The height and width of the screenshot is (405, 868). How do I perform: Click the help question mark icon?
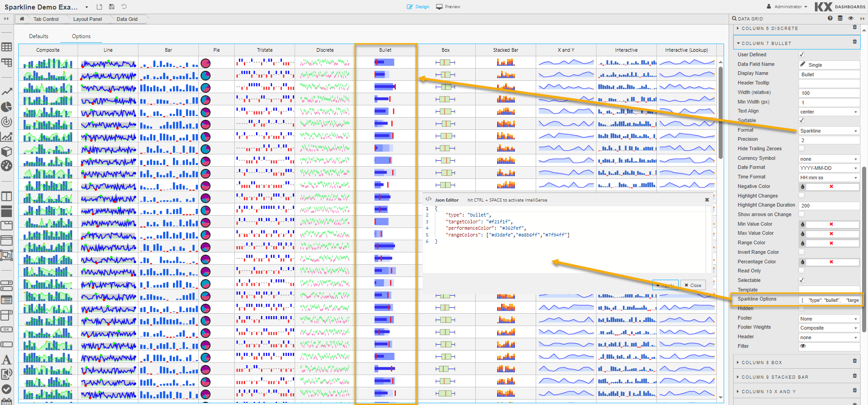pyautogui.click(x=830, y=19)
